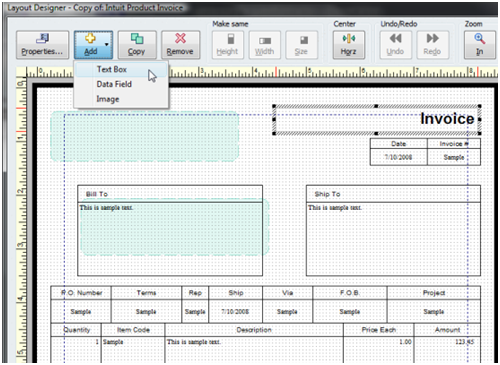The width and height of the screenshot is (500, 365).
Task: Select the Quantity column header
Action: tap(77, 330)
